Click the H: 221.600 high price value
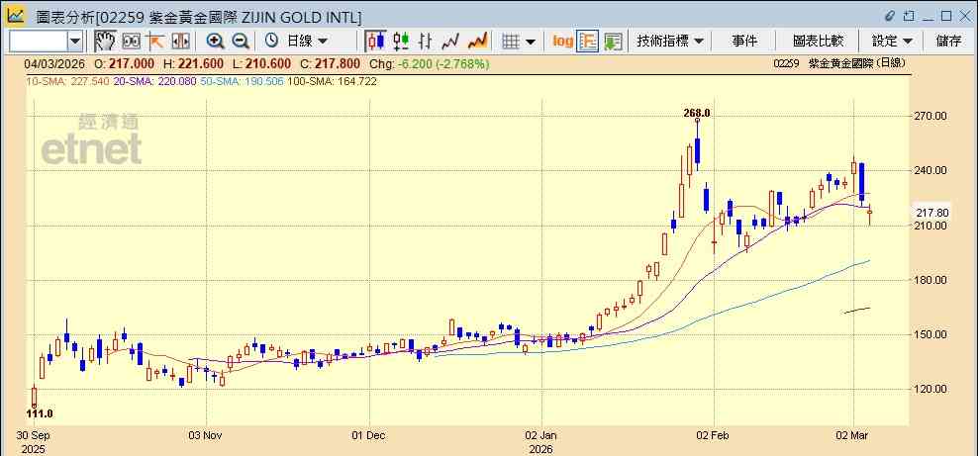The height and width of the screenshot is (456, 980). click(x=194, y=64)
